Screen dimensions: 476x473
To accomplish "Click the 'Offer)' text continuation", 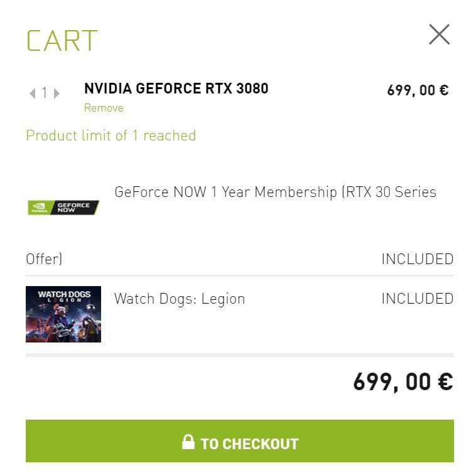I will (x=44, y=259).
